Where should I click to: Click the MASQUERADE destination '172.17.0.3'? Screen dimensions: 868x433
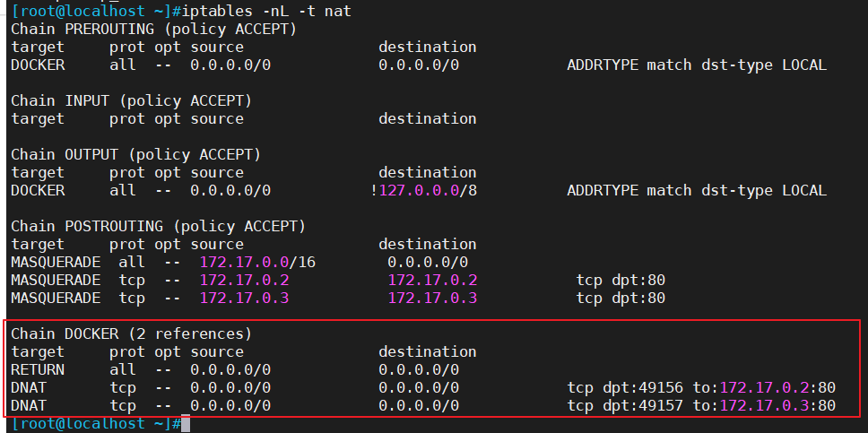[x=432, y=298]
